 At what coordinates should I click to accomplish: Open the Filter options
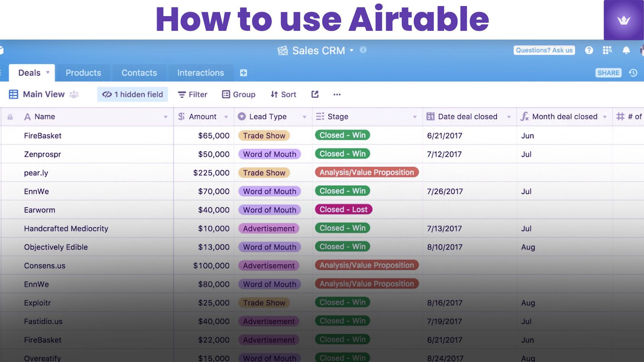point(193,95)
